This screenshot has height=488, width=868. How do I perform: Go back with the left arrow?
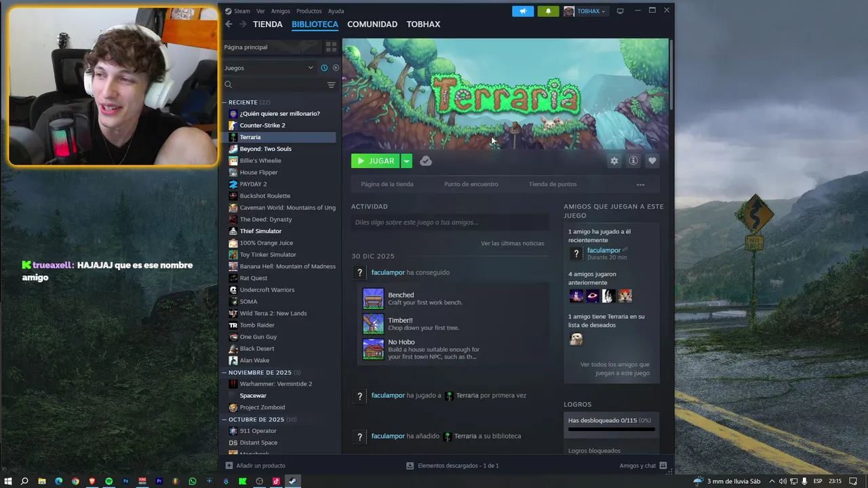[x=229, y=24]
